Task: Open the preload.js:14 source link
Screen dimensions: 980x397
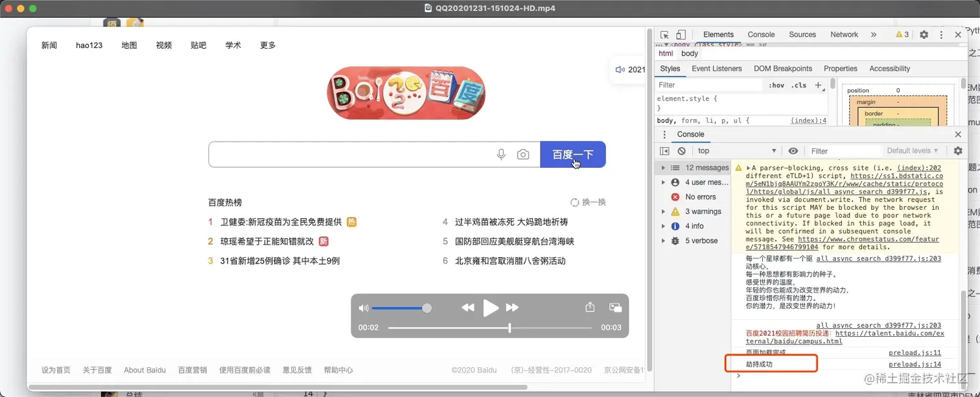Action: pyautogui.click(x=915, y=365)
